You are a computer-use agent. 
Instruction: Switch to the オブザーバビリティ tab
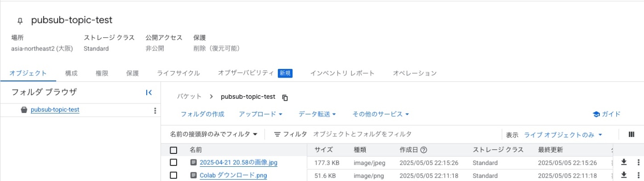click(x=246, y=73)
